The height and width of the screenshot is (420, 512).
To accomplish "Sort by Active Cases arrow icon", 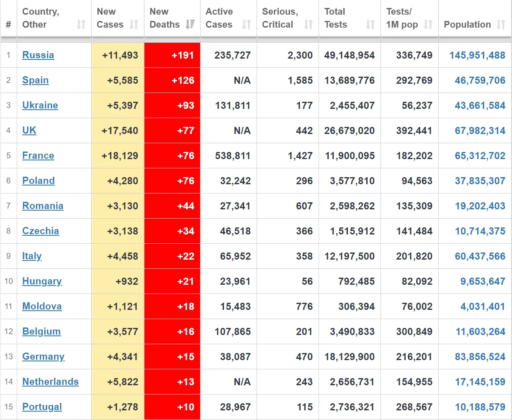I will (247, 25).
